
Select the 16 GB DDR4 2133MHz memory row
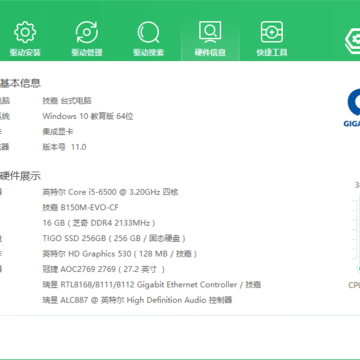click(99, 223)
